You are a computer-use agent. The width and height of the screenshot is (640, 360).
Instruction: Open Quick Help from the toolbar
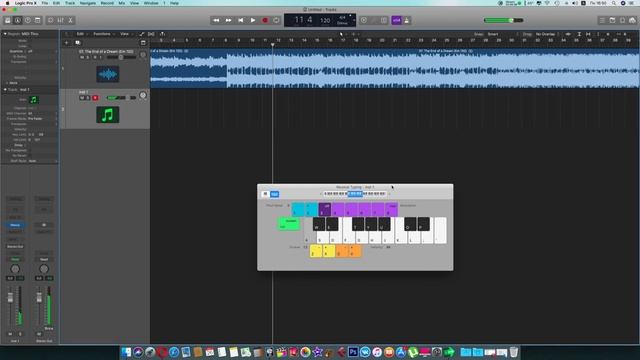(28, 20)
